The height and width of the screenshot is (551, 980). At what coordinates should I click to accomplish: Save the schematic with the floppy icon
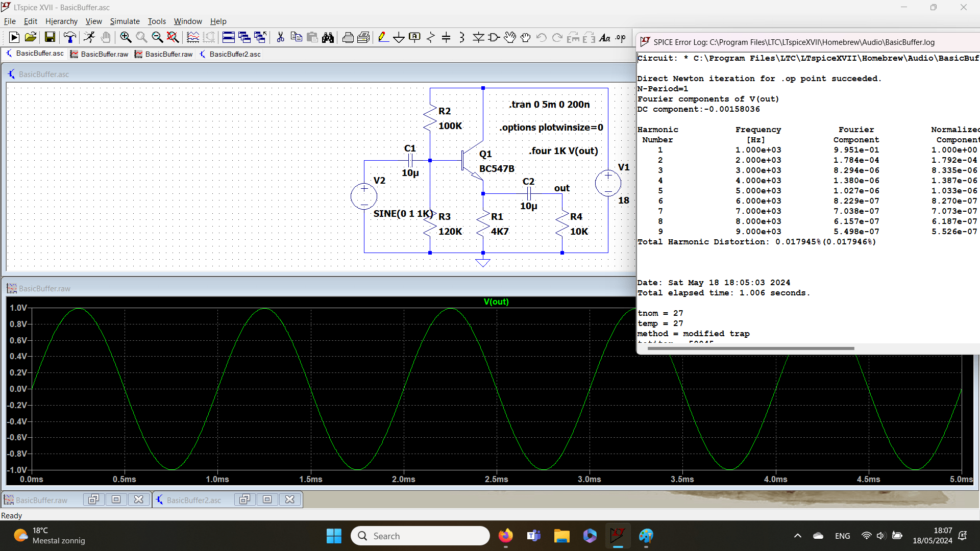(50, 37)
